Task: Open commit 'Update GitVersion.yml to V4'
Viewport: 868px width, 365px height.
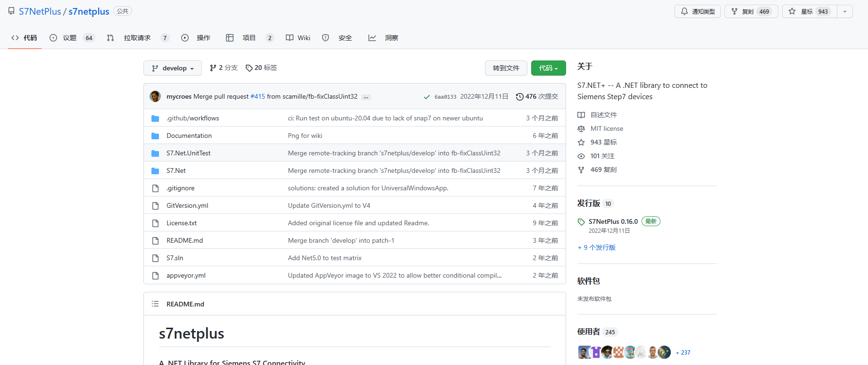Action: point(329,205)
